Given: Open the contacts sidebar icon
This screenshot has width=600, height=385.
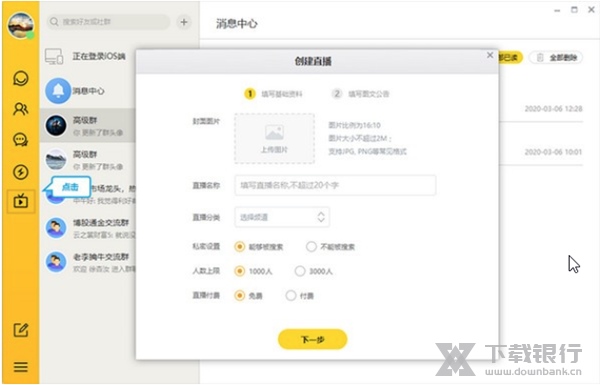Looking at the screenshot, I should pyautogui.click(x=21, y=109).
